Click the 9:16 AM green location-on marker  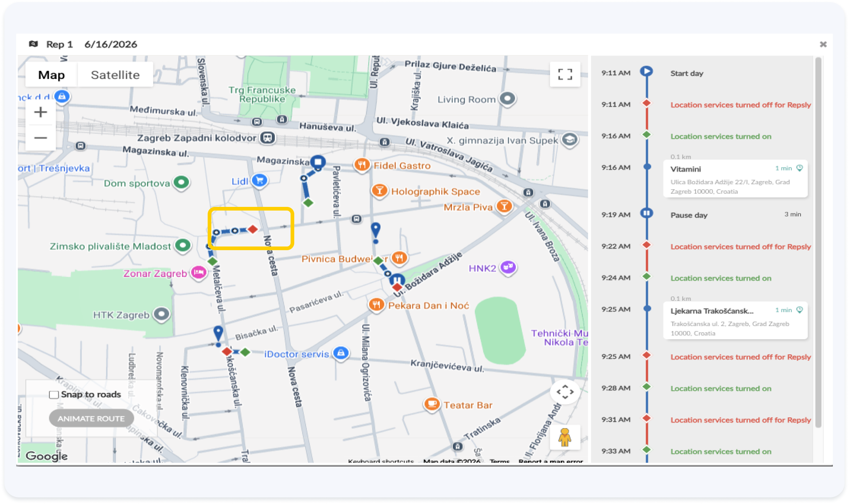pos(646,135)
